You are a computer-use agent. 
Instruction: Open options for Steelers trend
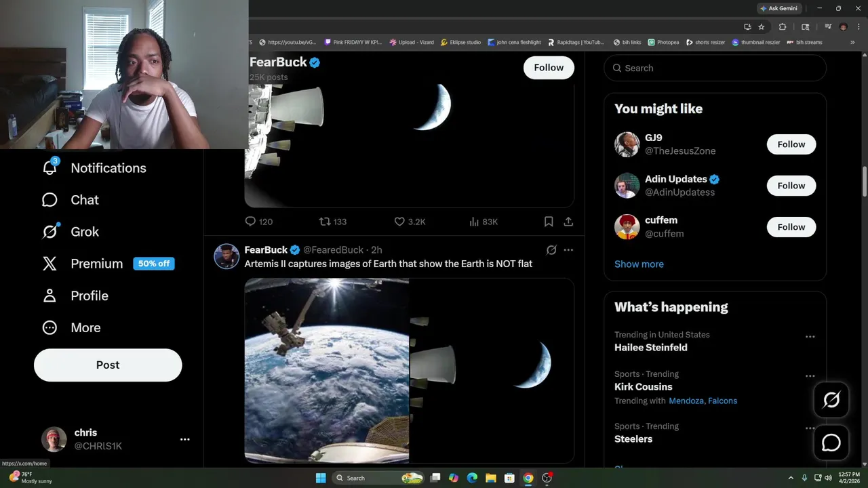(810, 428)
